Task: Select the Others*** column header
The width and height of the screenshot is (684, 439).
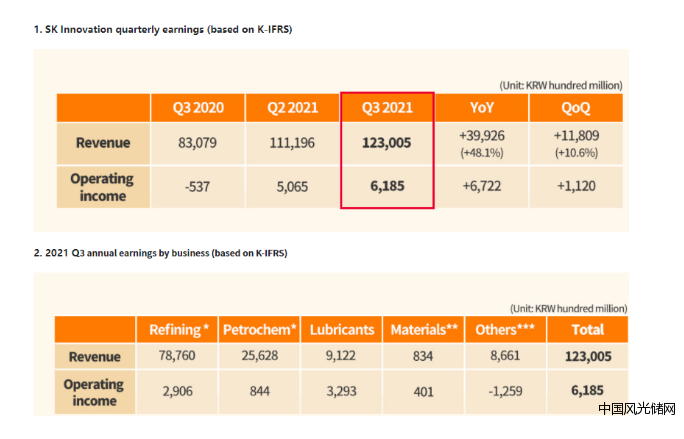Action: (505, 329)
